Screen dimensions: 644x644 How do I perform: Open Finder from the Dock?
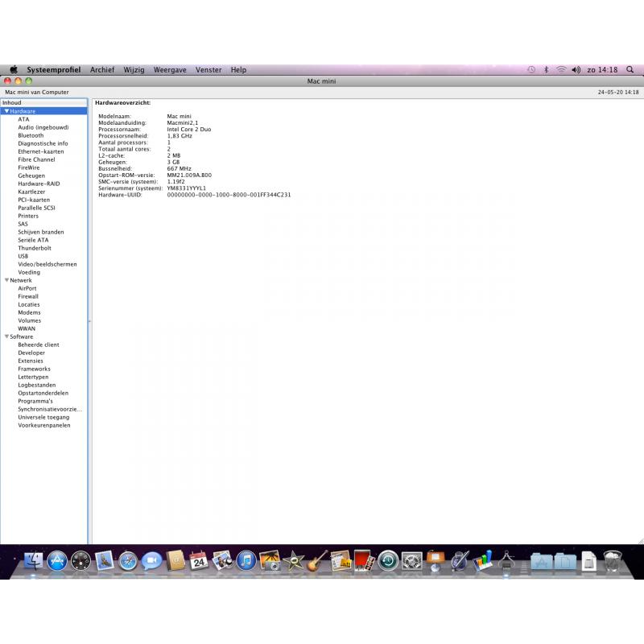pyautogui.click(x=33, y=561)
